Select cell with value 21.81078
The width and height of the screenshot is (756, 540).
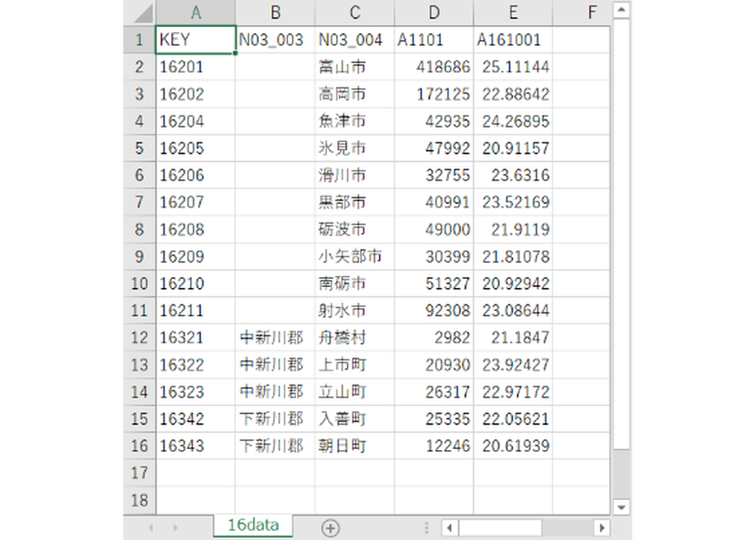(513, 257)
